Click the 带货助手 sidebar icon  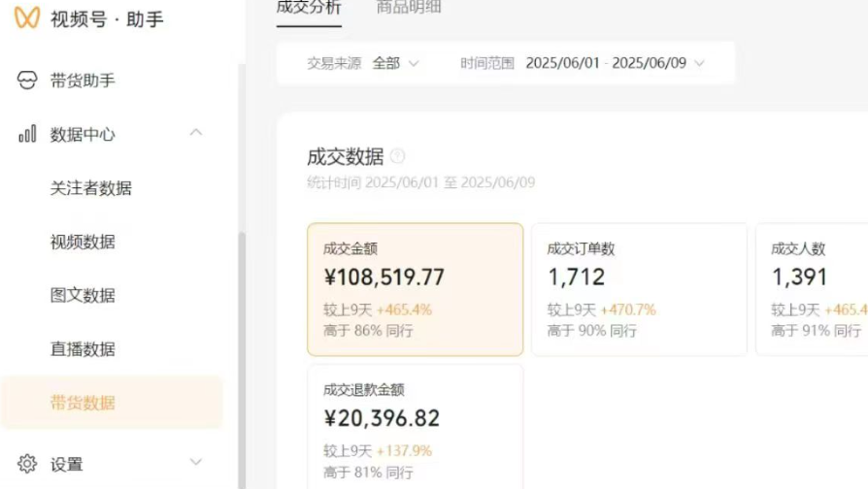pyautogui.click(x=27, y=81)
